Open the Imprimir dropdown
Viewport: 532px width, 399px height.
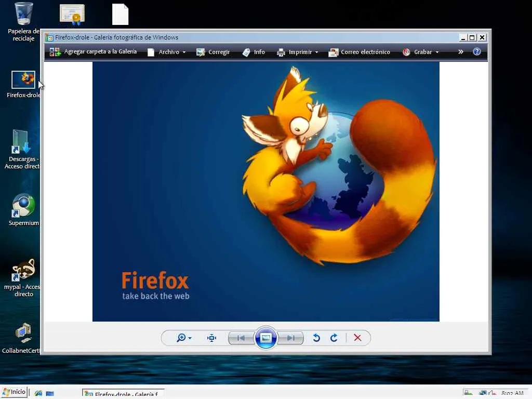click(298, 52)
